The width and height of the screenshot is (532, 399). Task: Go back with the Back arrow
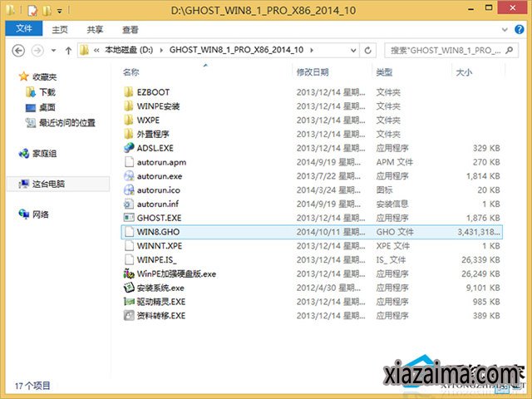18,51
